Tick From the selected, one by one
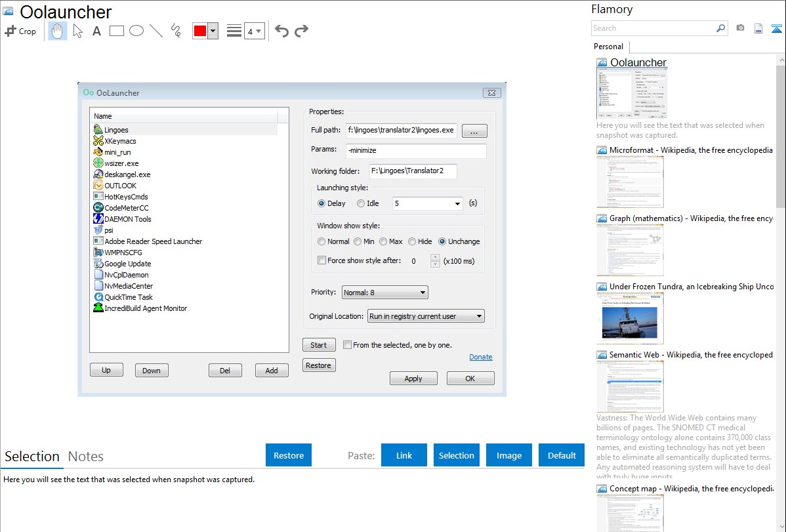 (x=347, y=344)
